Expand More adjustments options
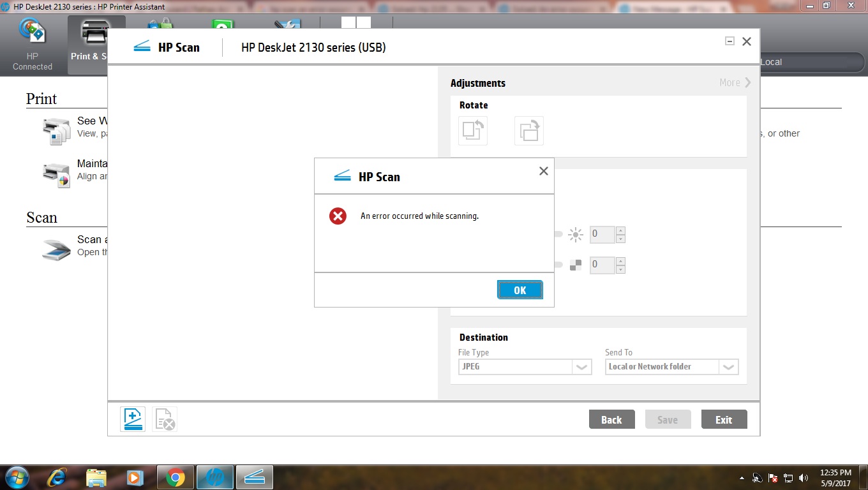Viewport: 868px width, 490px height. pyautogui.click(x=733, y=82)
